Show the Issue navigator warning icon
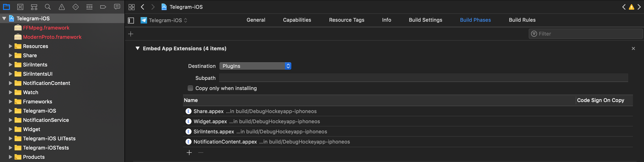The image size is (644, 162). pyautogui.click(x=62, y=7)
